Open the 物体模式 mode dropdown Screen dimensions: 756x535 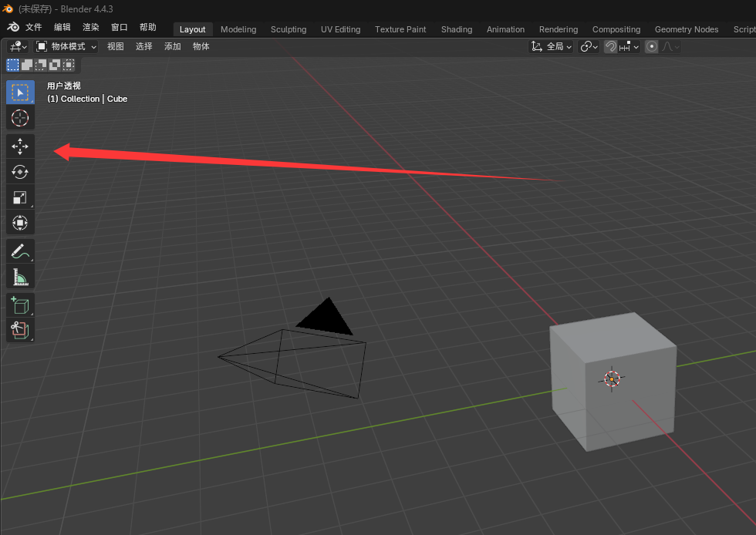(66, 47)
